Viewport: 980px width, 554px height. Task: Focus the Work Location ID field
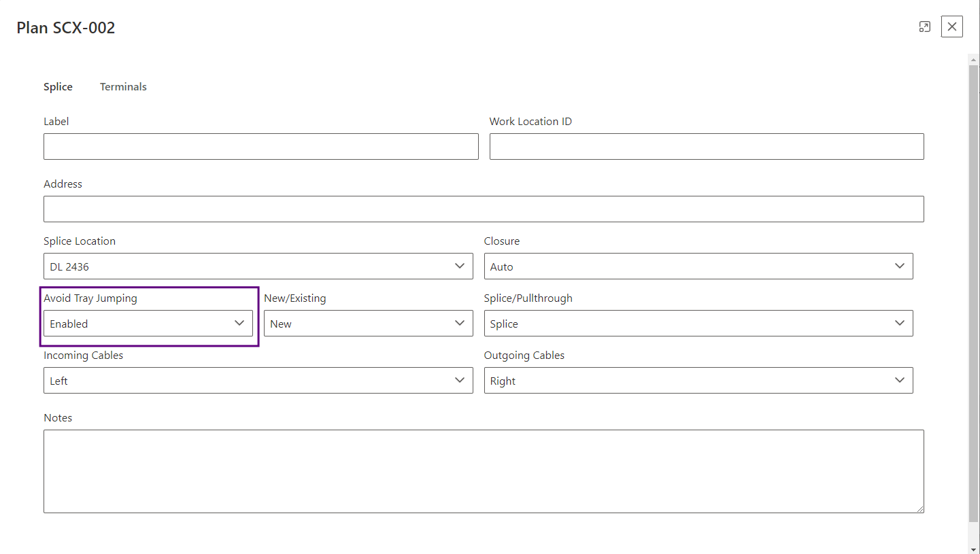click(707, 146)
